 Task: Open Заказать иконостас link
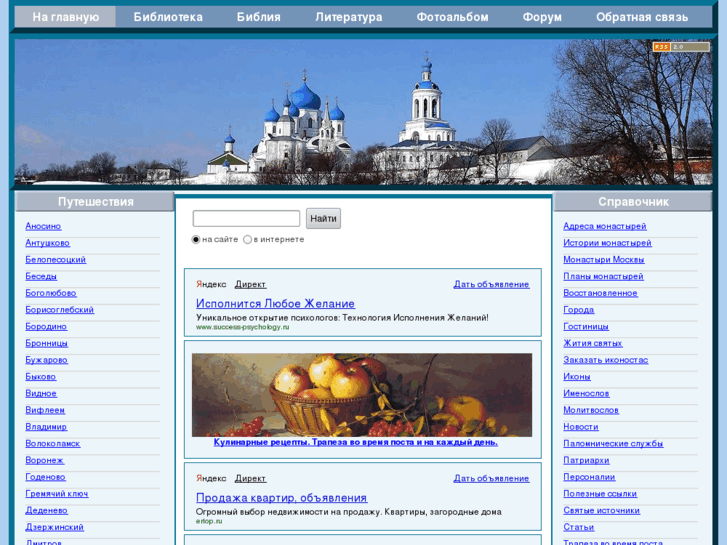point(606,359)
